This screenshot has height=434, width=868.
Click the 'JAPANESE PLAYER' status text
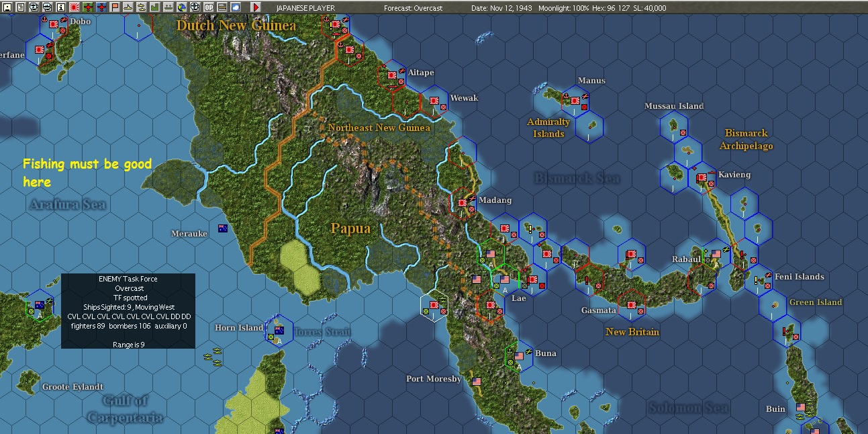click(305, 7)
